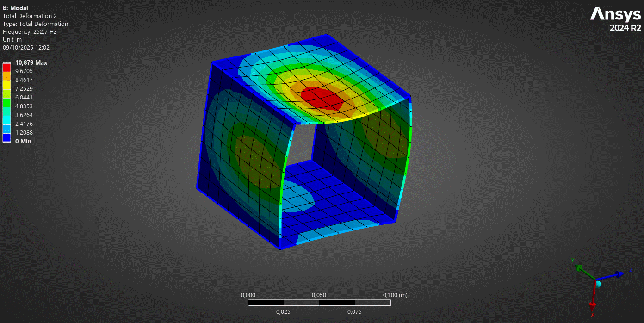
Task: Select the dark blue bottom legend band
Action: (x=6, y=137)
